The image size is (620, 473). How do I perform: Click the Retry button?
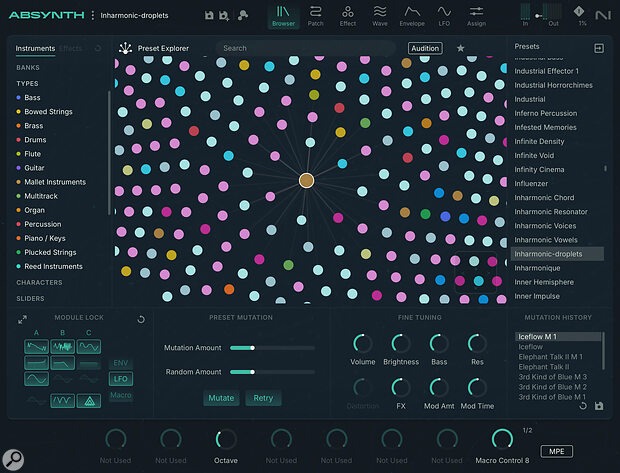tap(263, 398)
